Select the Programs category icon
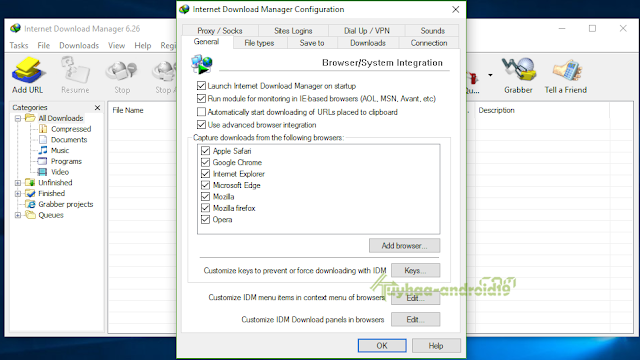 tap(42, 161)
